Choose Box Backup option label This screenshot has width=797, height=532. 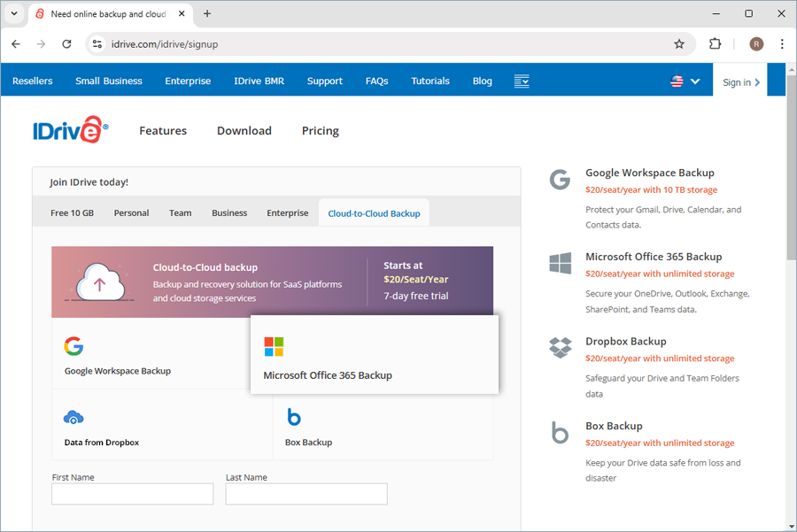[x=308, y=443]
